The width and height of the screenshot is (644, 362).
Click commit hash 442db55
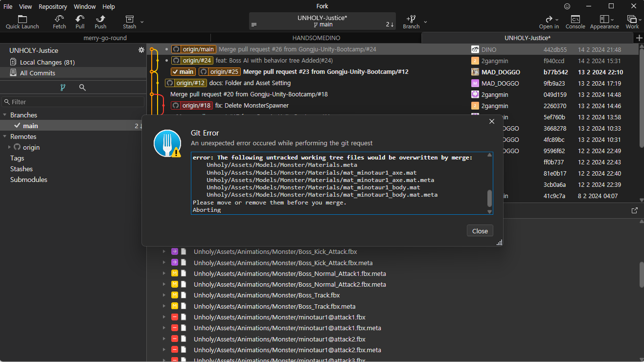coord(555,49)
